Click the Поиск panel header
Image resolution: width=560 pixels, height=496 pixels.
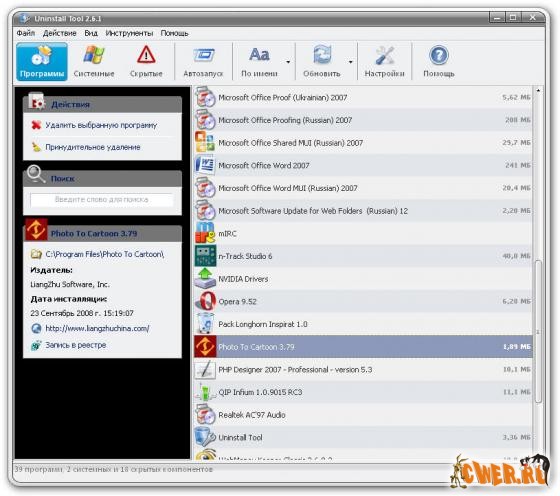pos(102,178)
